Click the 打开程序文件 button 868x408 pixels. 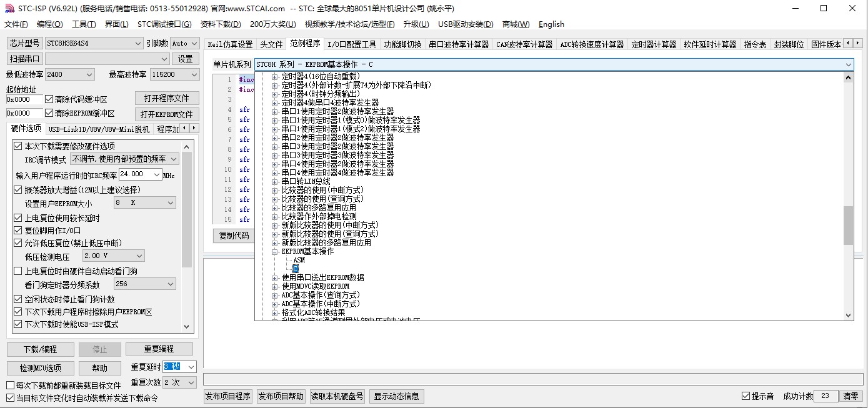(167, 98)
